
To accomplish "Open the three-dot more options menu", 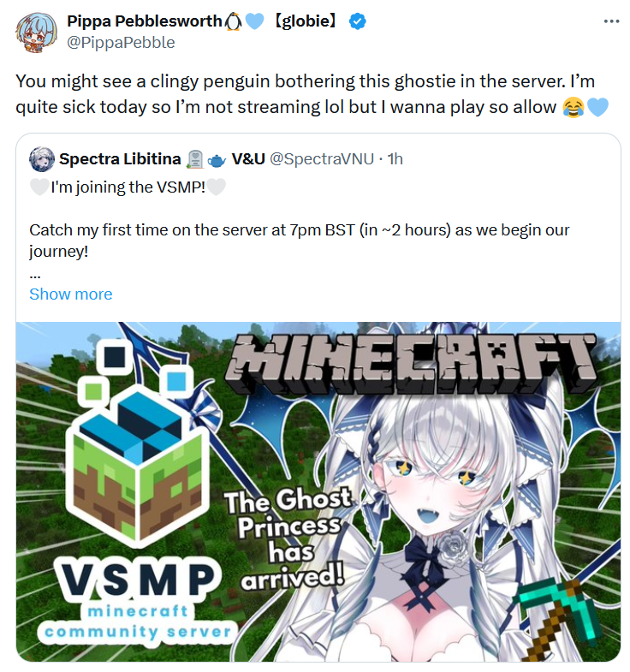I will [611, 21].
